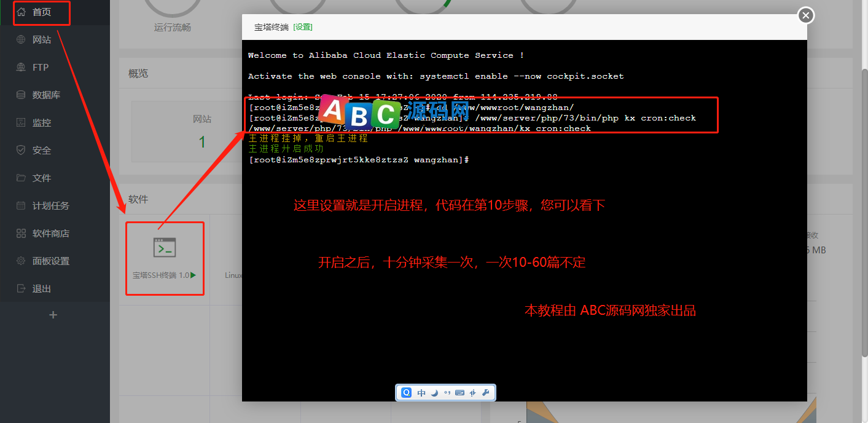The height and width of the screenshot is (423, 868).
Task: Click the green 主进程开启成功 terminal line
Action: (x=286, y=149)
